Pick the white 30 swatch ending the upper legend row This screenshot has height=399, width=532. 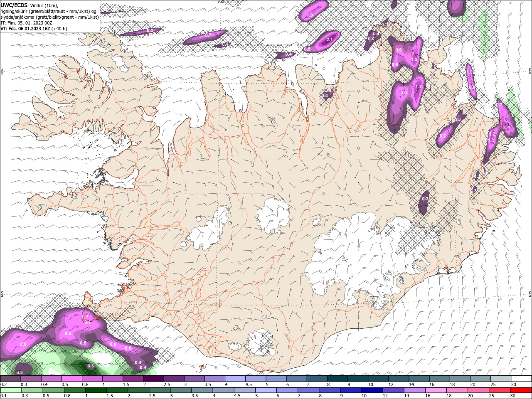[x=521, y=379]
